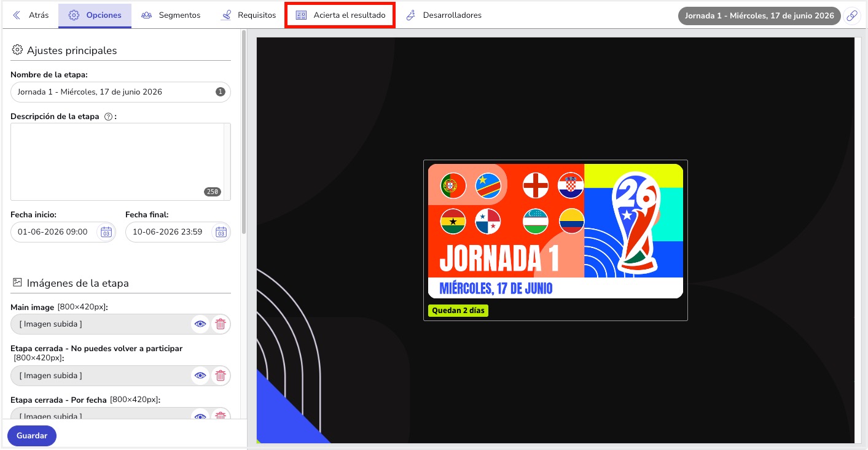Screen dimensions: 868x450
Task: Click the Opciones gear icon
Action: (x=74, y=15)
